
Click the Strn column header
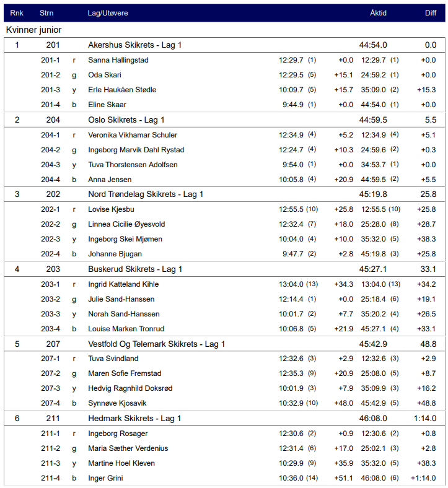(46, 13)
